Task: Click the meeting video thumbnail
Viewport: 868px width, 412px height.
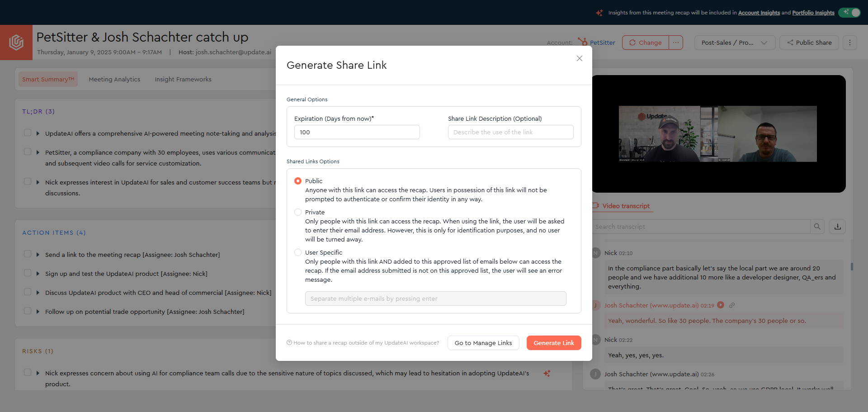Action: pos(718,134)
